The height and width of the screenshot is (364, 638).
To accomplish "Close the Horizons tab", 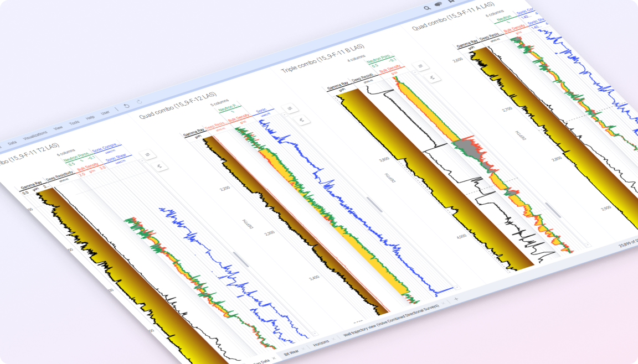I will (335, 339).
